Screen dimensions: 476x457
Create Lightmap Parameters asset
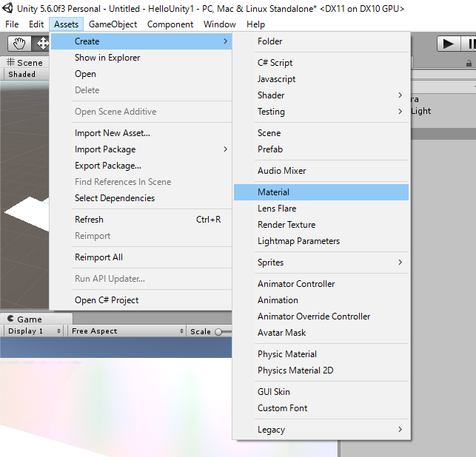[x=321, y=241]
